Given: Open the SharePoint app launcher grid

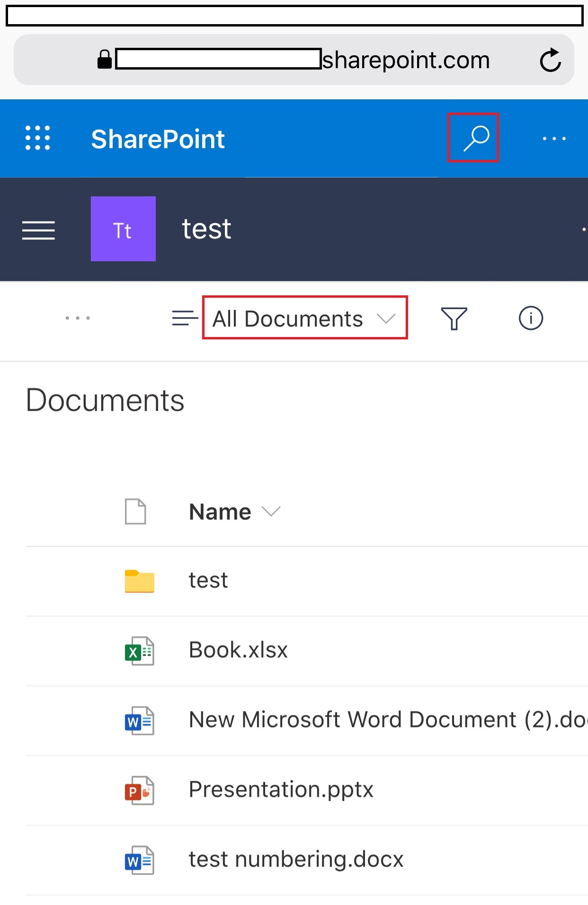Looking at the screenshot, I should 37,138.
